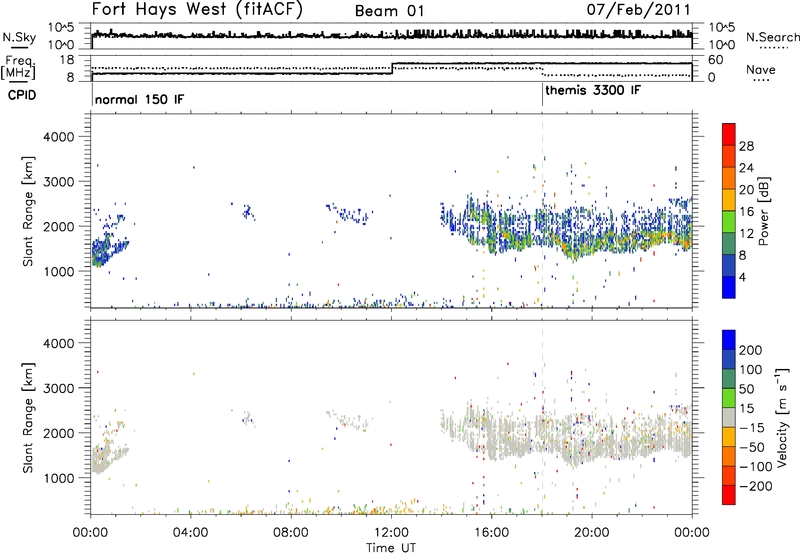Viewport: 800px width, 554px height.
Task: Click the 'Nave' legend label
Action: click(x=761, y=69)
